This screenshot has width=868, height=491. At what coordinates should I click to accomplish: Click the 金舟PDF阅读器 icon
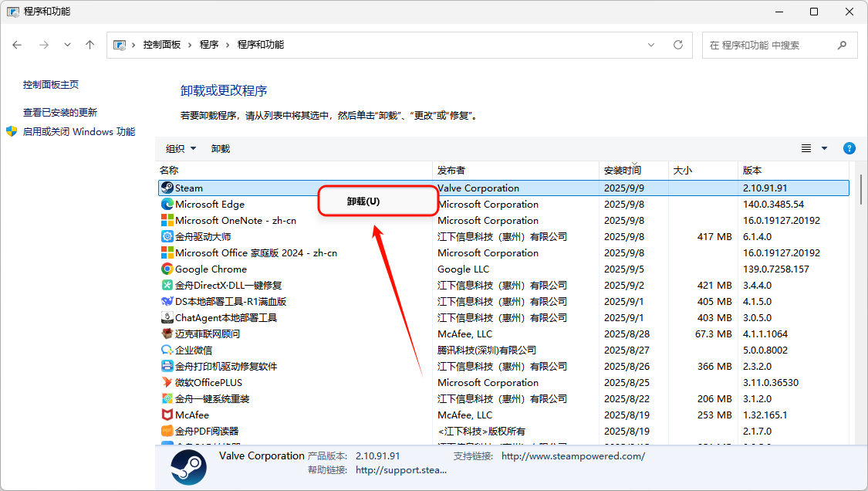tap(167, 431)
